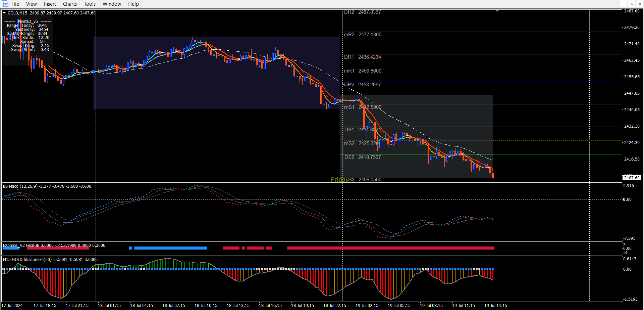Open the View menu

pyautogui.click(x=32, y=4)
